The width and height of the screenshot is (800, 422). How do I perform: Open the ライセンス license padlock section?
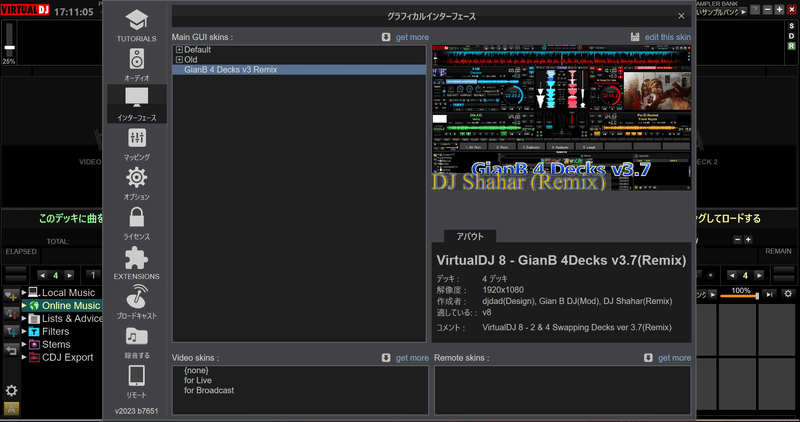click(136, 224)
